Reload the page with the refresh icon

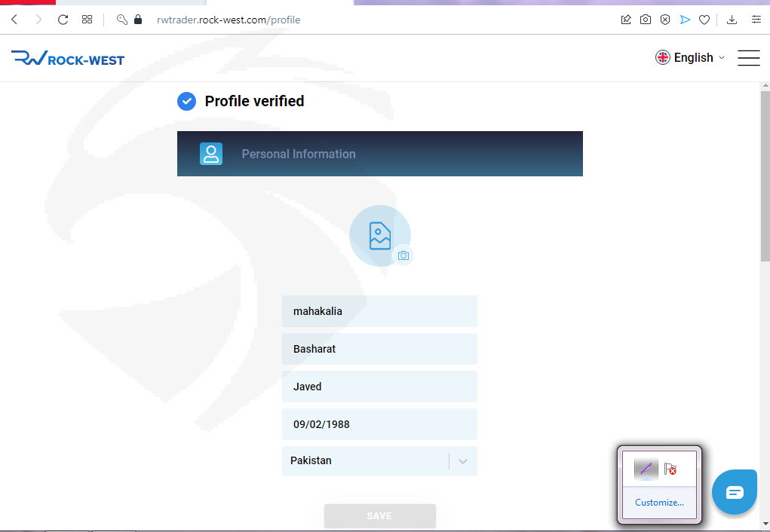point(63,20)
